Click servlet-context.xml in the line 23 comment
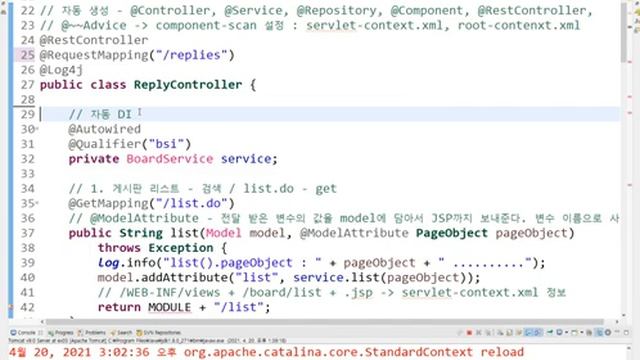Screen dimensions: 640x360 374,25
